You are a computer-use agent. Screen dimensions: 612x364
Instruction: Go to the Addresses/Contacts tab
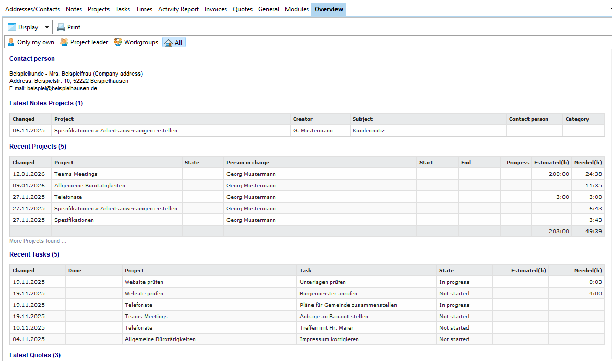click(32, 9)
